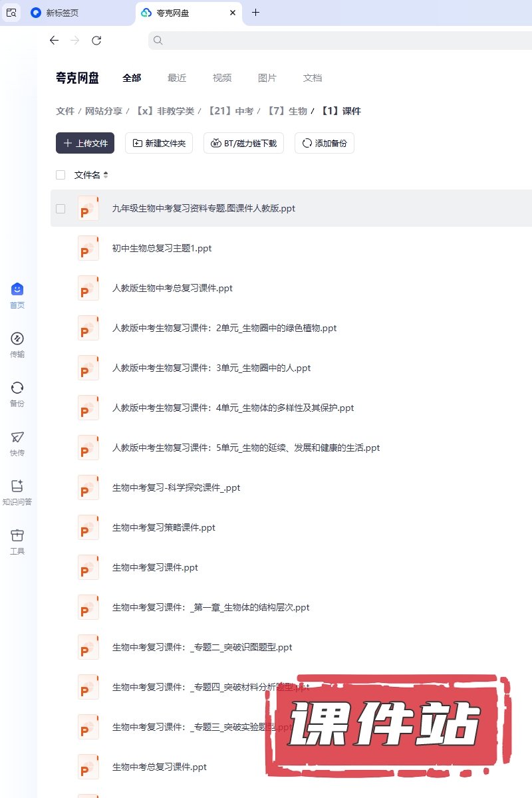The height and width of the screenshot is (798, 532).
Task: Check the box for 九年级生物中考复习资料专题 file
Action: pos(61,209)
